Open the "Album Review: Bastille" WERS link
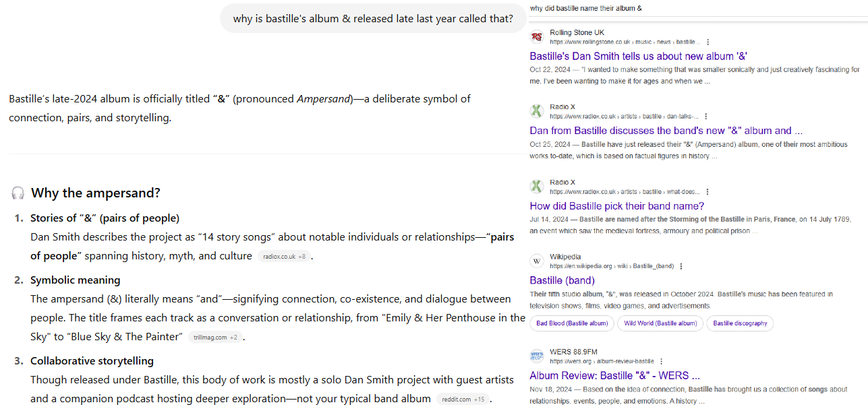 [614, 375]
